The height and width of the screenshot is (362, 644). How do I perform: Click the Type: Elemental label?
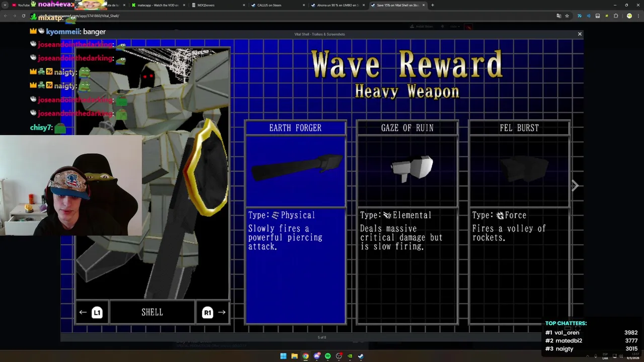(x=396, y=215)
